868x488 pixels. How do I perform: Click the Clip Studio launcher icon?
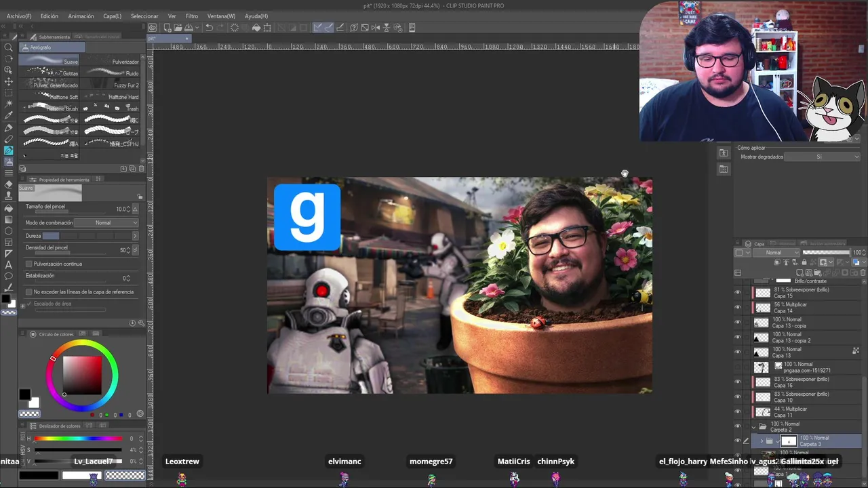[153, 28]
